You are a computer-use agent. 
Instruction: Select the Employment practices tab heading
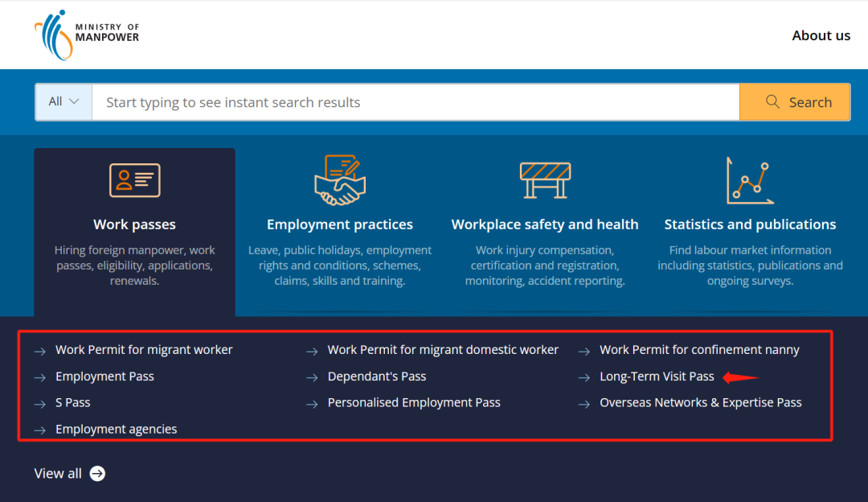coord(340,224)
